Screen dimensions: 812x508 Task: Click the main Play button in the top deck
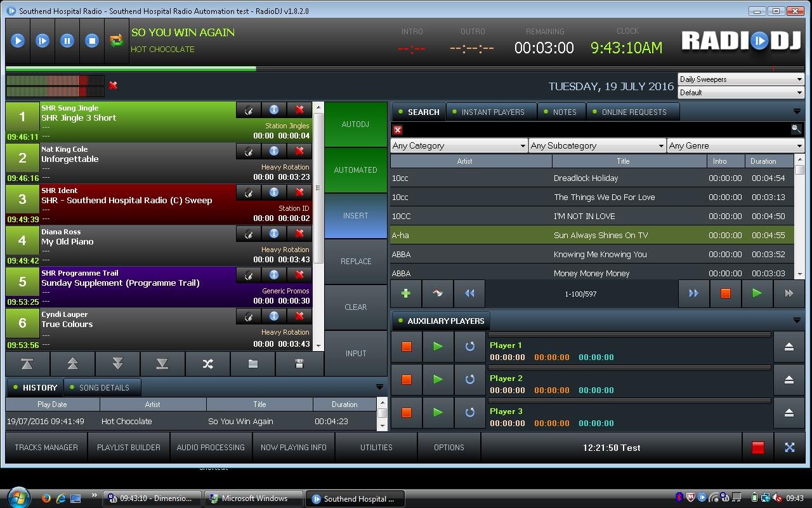point(18,41)
